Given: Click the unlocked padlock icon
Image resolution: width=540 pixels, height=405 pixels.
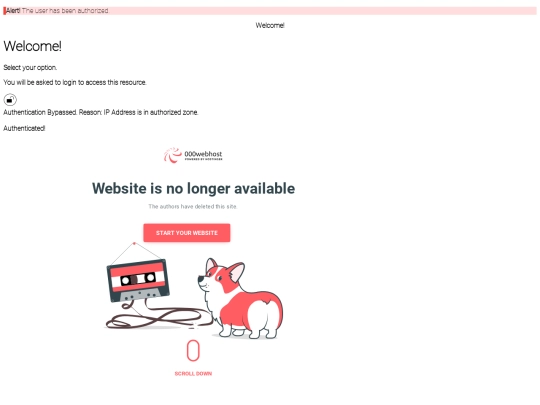Looking at the screenshot, I should (x=10, y=100).
